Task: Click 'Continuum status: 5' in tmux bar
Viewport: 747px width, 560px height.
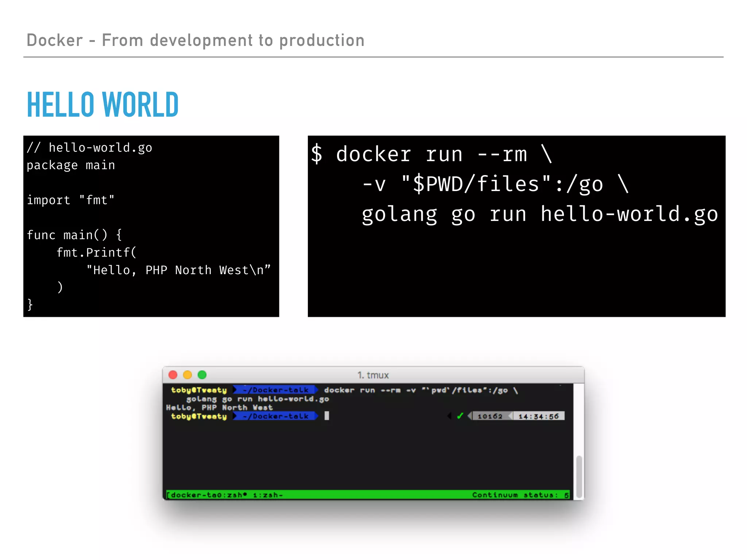Action: pyautogui.click(x=520, y=495)
